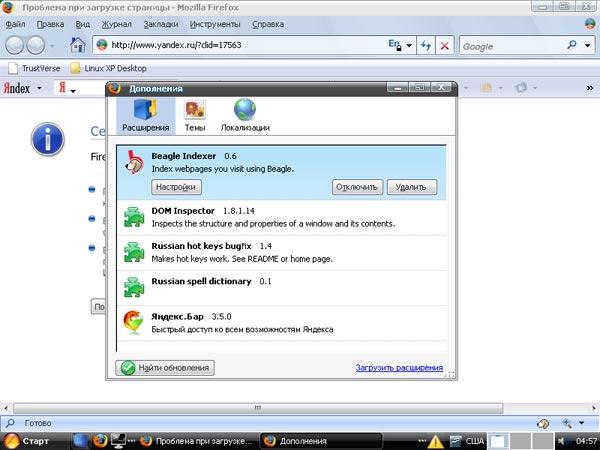The height and width of the screenshot is (450, 600).
Task: Click the left arrow of the horizontal scrollbar
Action: coord(6,408)
